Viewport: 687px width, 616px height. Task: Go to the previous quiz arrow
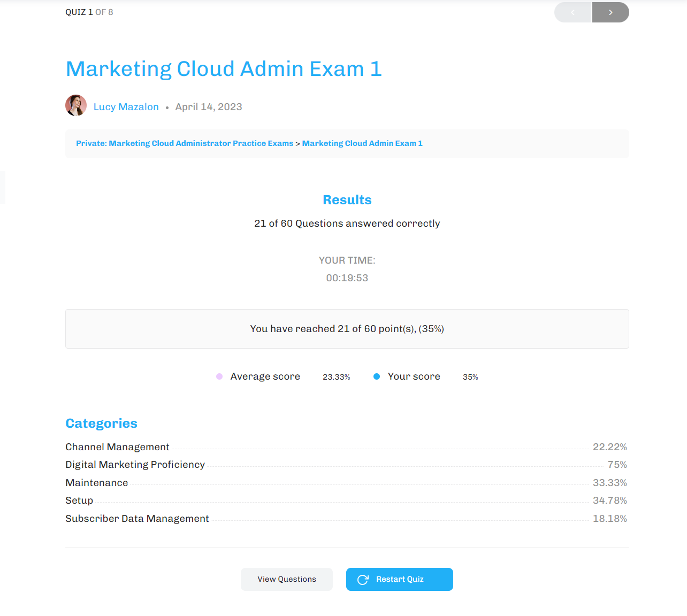[572, 12]
